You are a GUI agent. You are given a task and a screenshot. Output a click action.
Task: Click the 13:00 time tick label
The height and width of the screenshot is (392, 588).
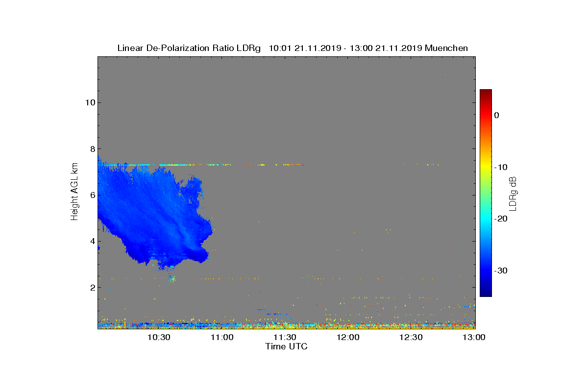[474, 337]
